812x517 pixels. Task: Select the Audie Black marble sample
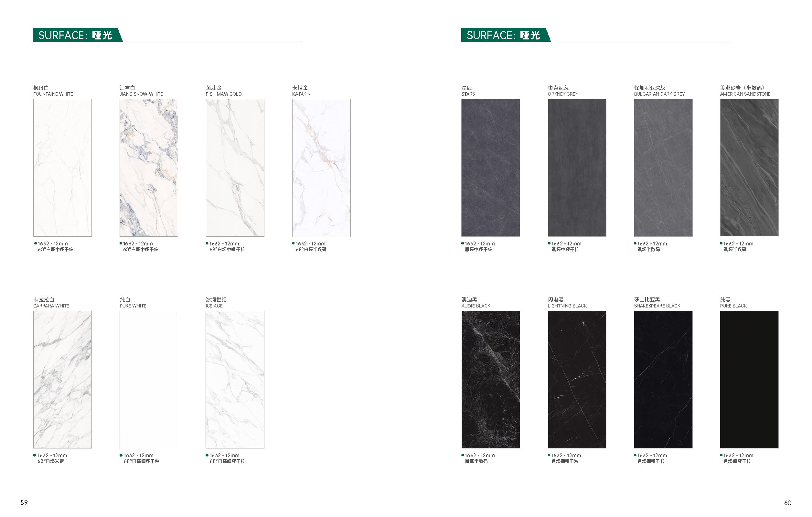[491, 379]
